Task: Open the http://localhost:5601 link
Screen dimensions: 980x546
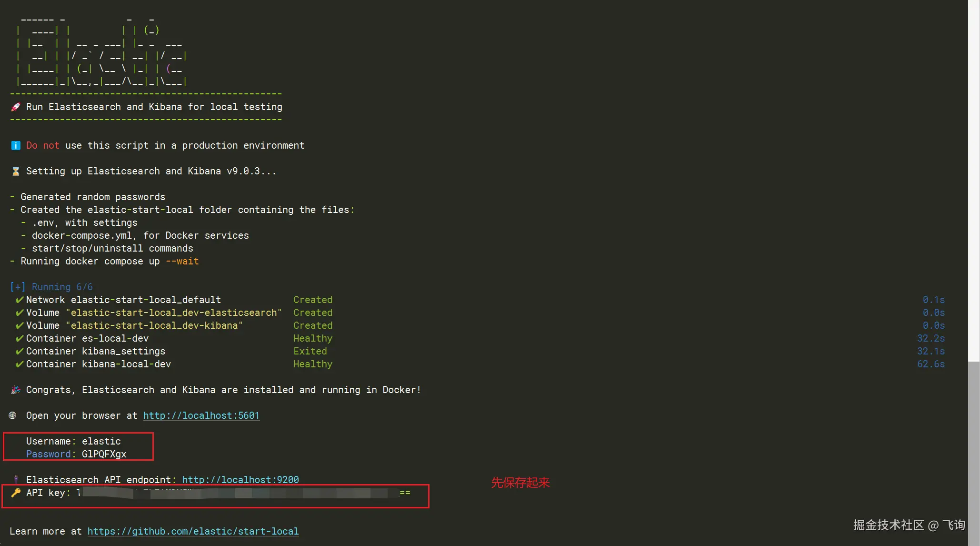Action: pyautogui.click(x=201, y=415)
